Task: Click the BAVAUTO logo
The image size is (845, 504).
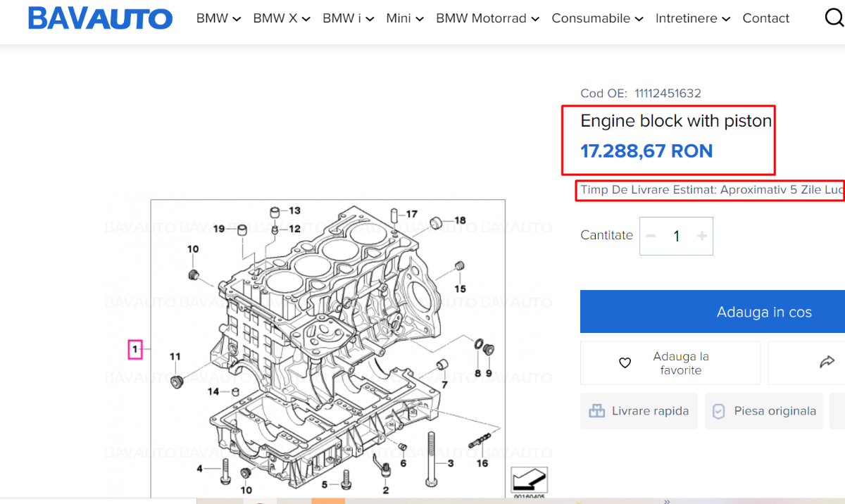Action: click(100, 19)
